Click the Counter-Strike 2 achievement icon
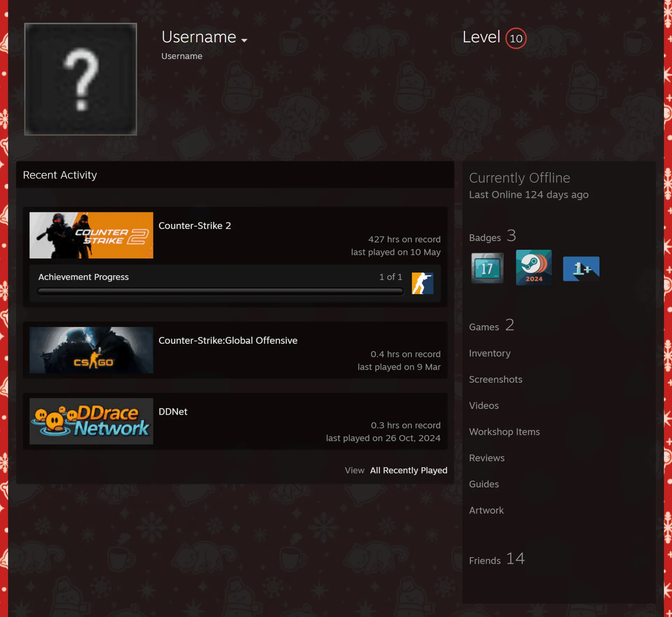Screen dimensions: 672x617 (x=422, y=283)
